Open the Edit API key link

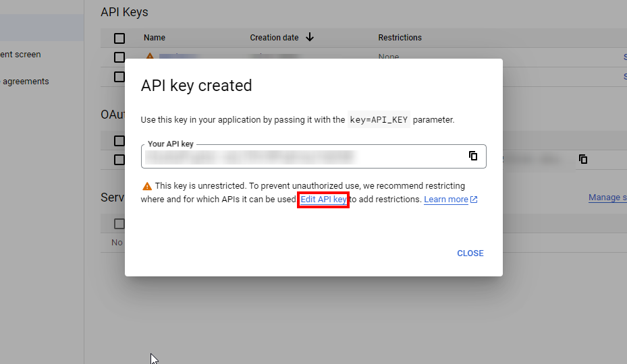323,200
